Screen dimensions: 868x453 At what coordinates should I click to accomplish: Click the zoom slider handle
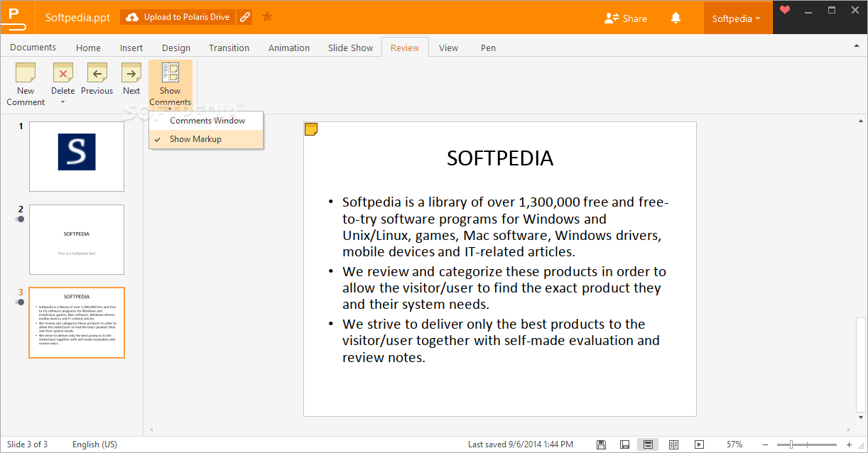[791, 444]
